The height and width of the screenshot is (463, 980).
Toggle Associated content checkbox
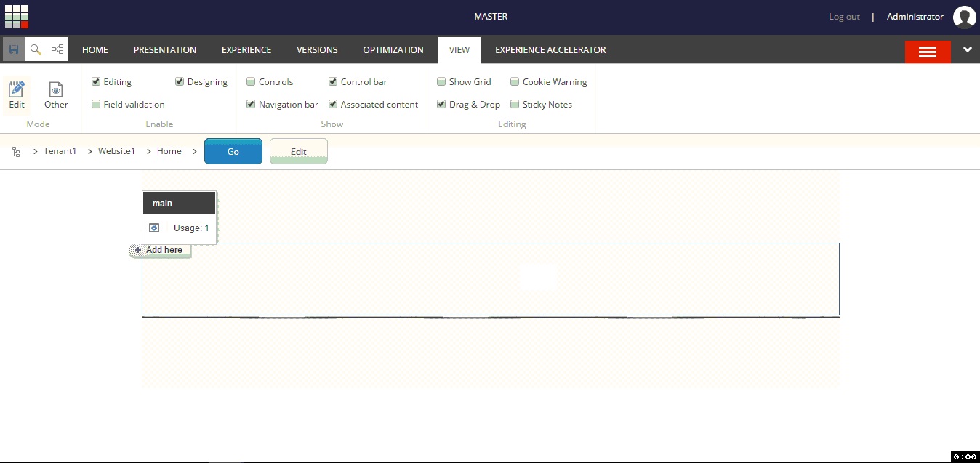tap(333, 104)
